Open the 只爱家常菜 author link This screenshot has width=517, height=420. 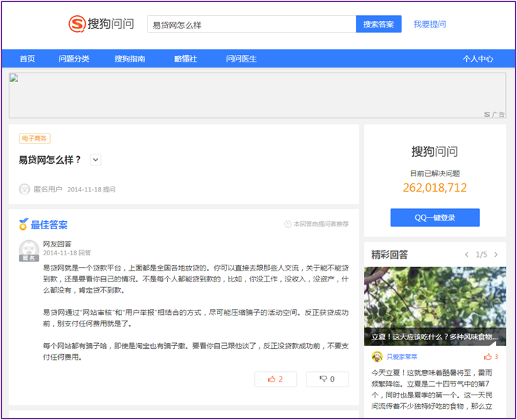click(402, 357)
